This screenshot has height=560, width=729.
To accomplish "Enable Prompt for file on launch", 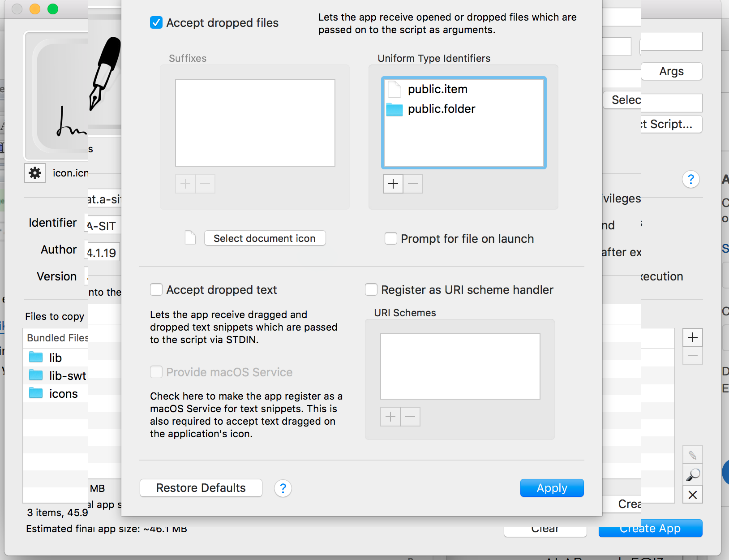I will 391,238.
